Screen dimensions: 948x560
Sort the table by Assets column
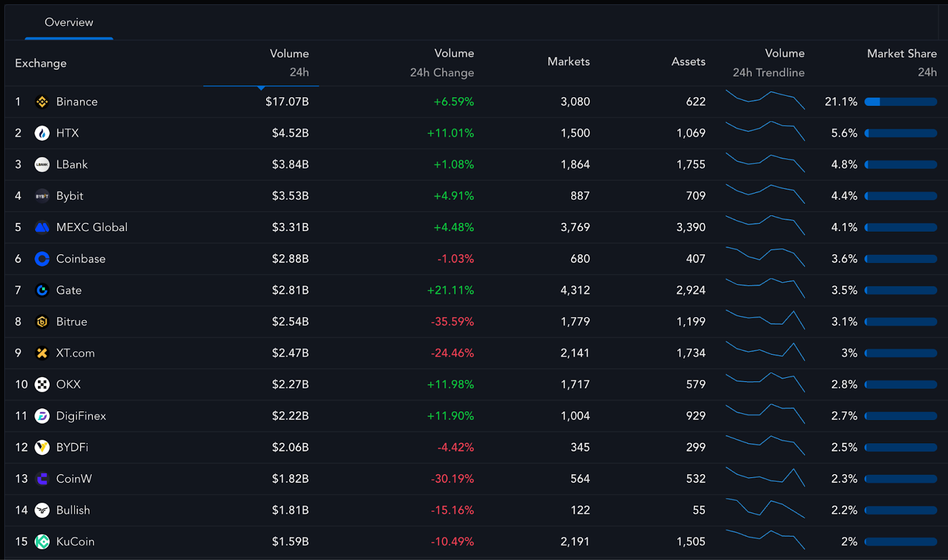[688, 61]
